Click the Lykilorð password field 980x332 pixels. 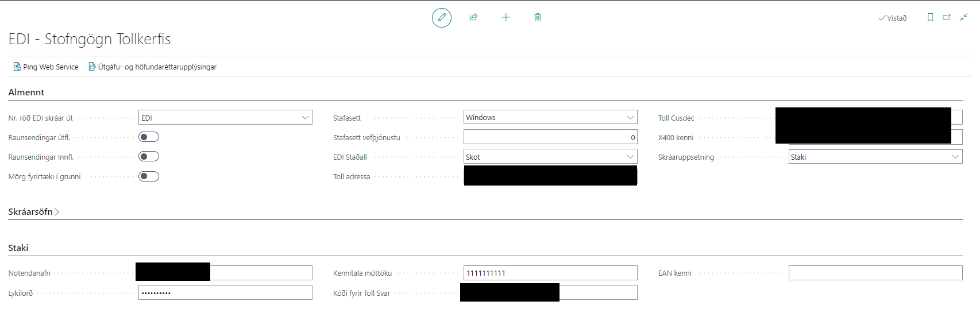225,293
